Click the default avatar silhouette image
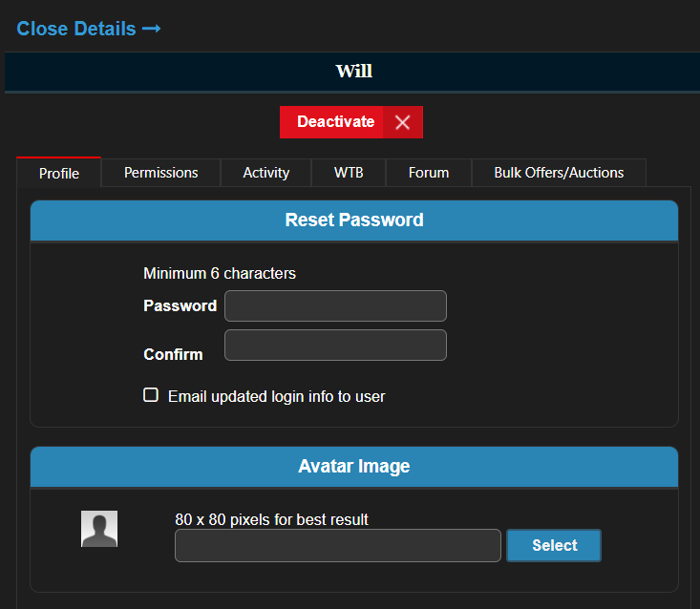This screenshot has width=700, height=609. [x=99, y=529]
